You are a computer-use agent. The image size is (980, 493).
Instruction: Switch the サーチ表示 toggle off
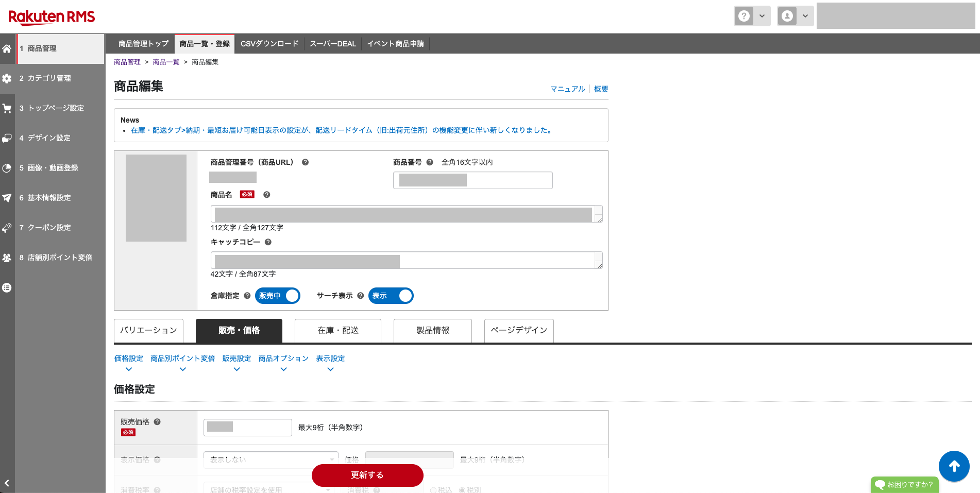[391, 296]
